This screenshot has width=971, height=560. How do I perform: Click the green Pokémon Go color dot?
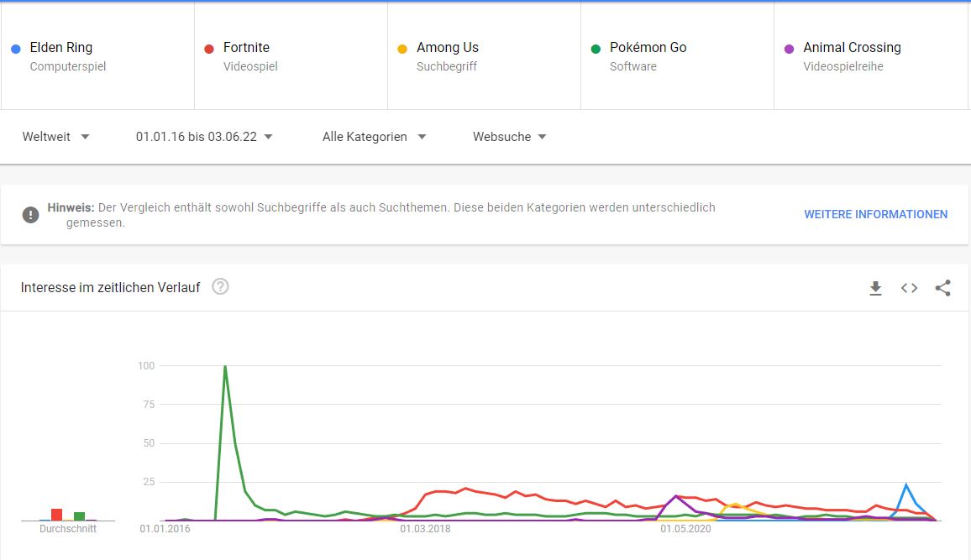[x=596, y=49]
